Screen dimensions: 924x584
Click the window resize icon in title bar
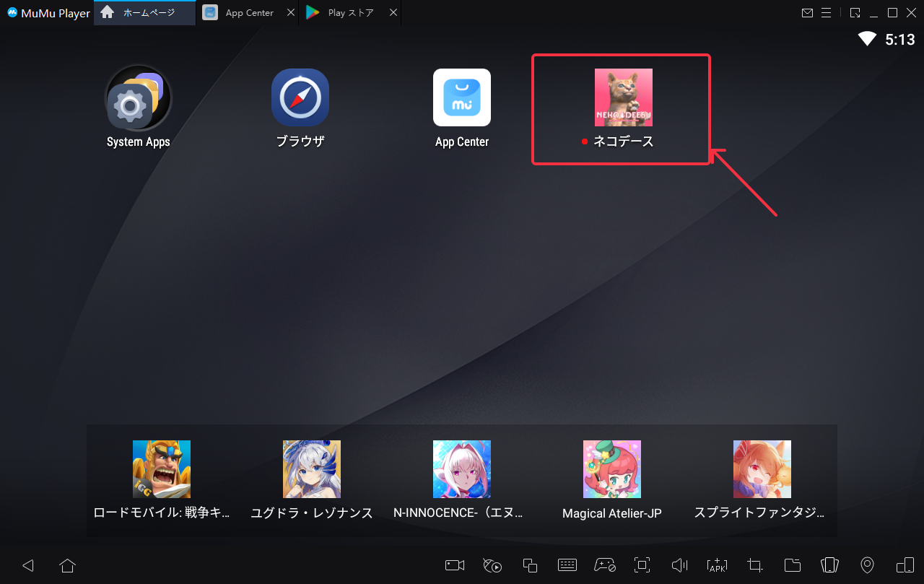[x=855, y=13]
